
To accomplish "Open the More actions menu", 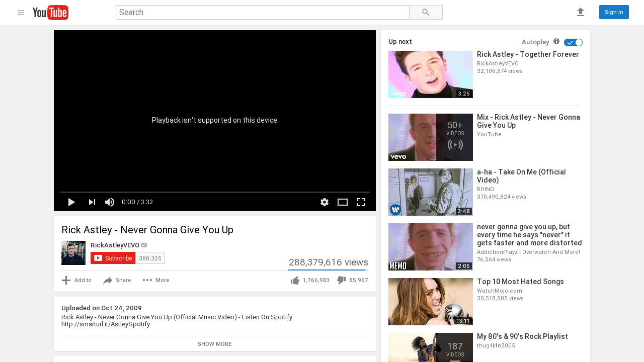I will tap(156, 280).
